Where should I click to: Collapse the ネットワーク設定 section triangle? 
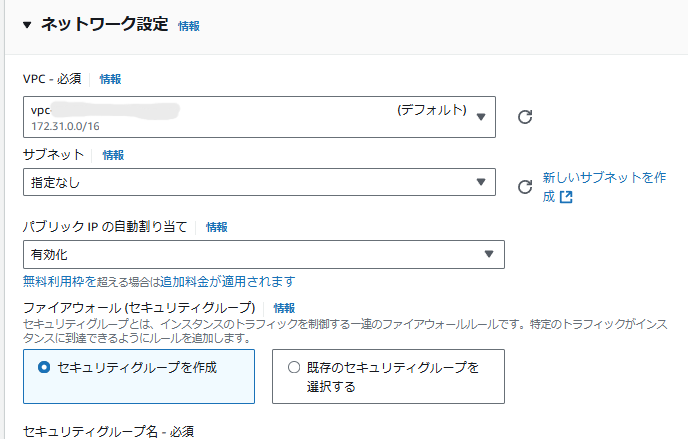[x=27, y=25]
